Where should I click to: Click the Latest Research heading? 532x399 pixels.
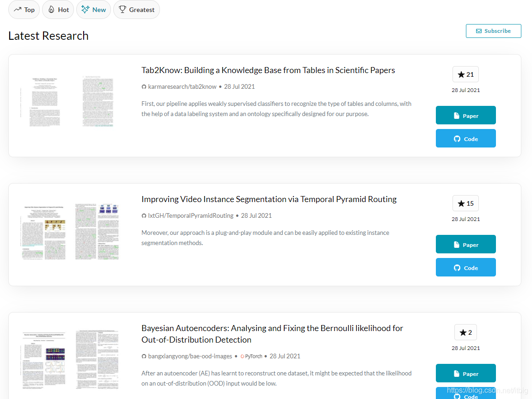[x=49, y=36]
